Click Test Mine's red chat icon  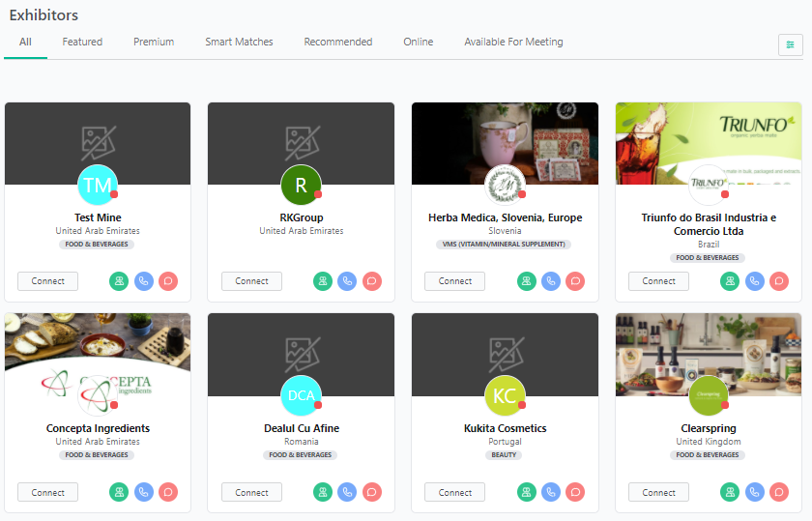point(168,281)
